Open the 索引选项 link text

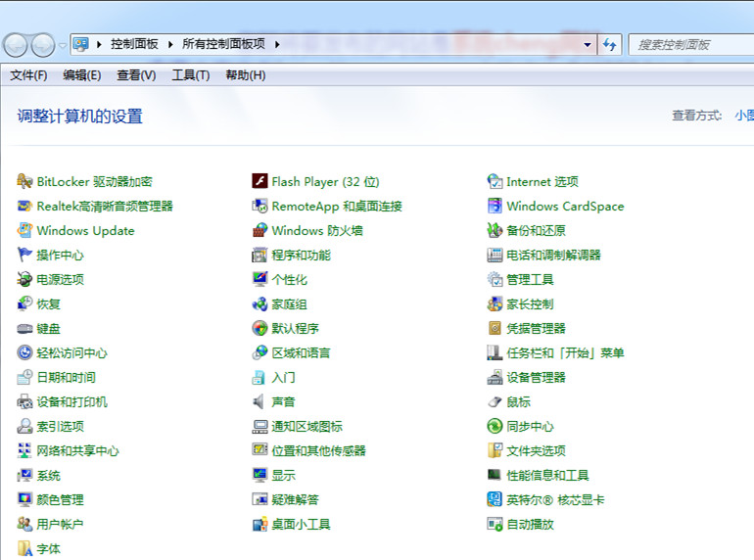(60, 426)
